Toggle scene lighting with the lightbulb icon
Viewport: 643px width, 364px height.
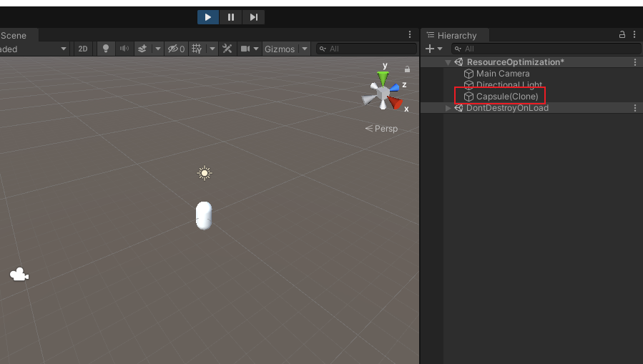pos(107,49)
